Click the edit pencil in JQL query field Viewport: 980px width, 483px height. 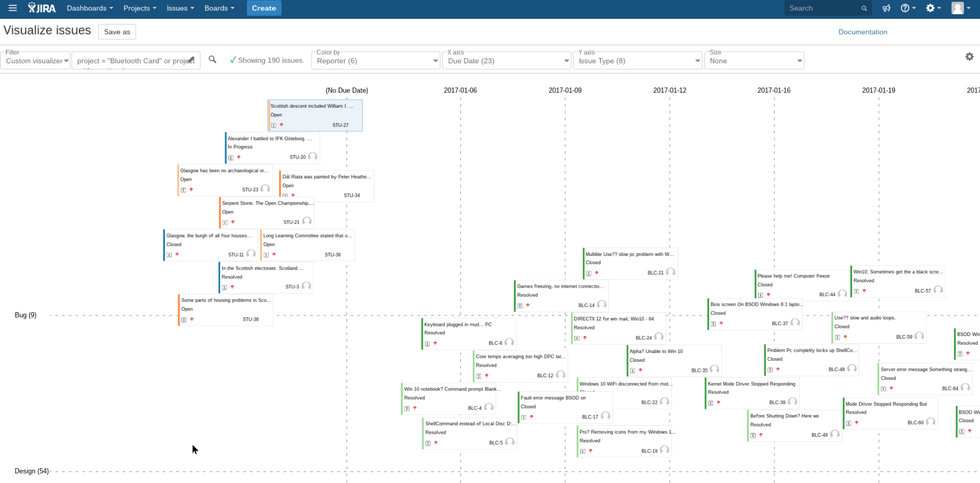pos(191,60)
